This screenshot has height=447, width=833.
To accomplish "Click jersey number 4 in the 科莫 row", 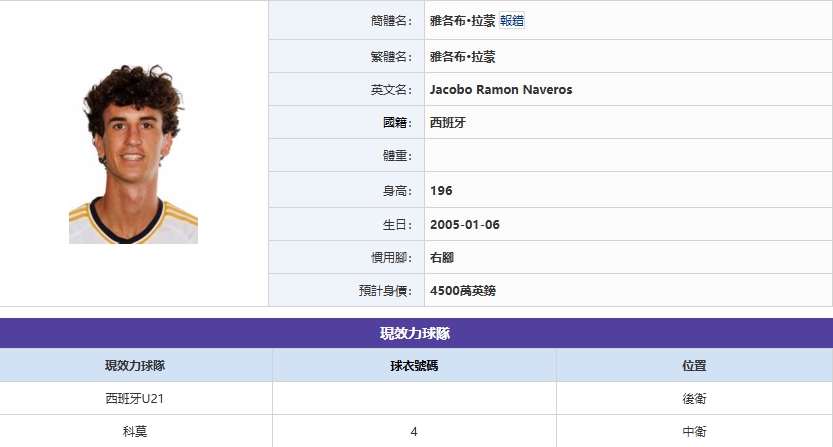I will (414, 432).
